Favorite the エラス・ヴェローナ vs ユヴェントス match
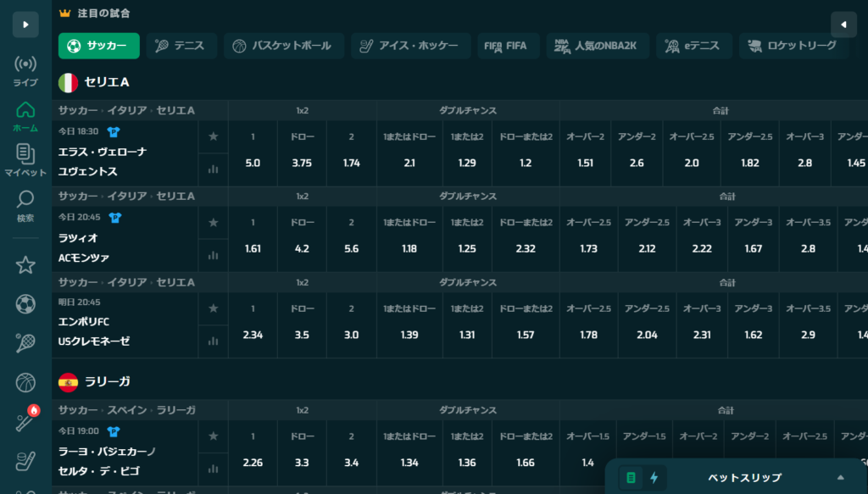Viewport: 868px width, 494px height. coord(213,136)
